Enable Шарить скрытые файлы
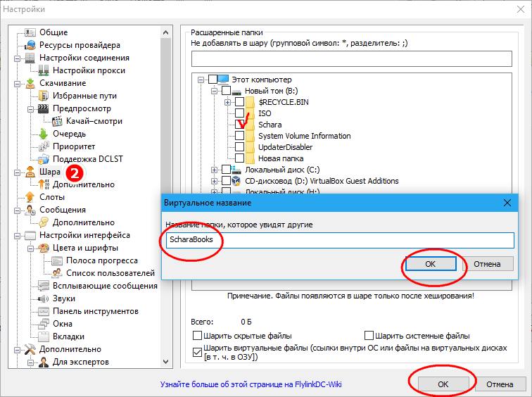532x397 pixels. pos(197,336)
